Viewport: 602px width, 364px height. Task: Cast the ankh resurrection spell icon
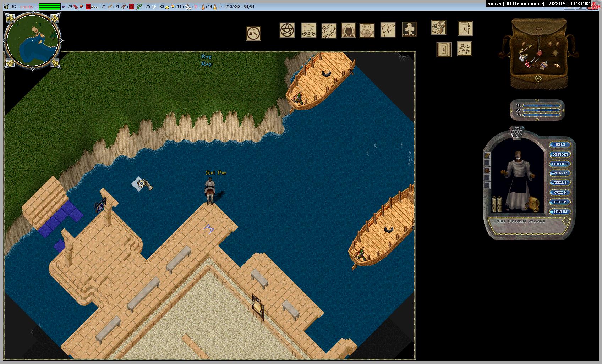(x=410, y=29)
